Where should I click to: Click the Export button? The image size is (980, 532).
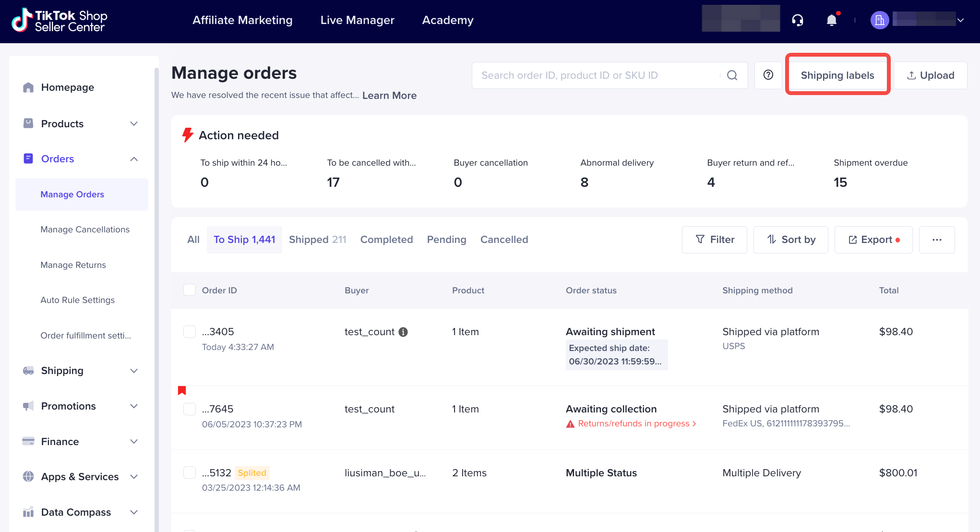[873, 240]
